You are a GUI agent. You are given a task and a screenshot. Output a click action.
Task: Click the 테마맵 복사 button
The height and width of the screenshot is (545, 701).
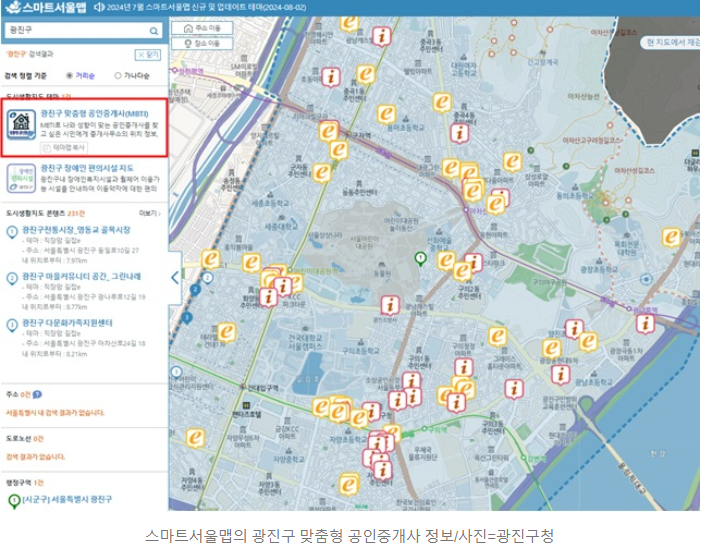[x=64, y=148]
